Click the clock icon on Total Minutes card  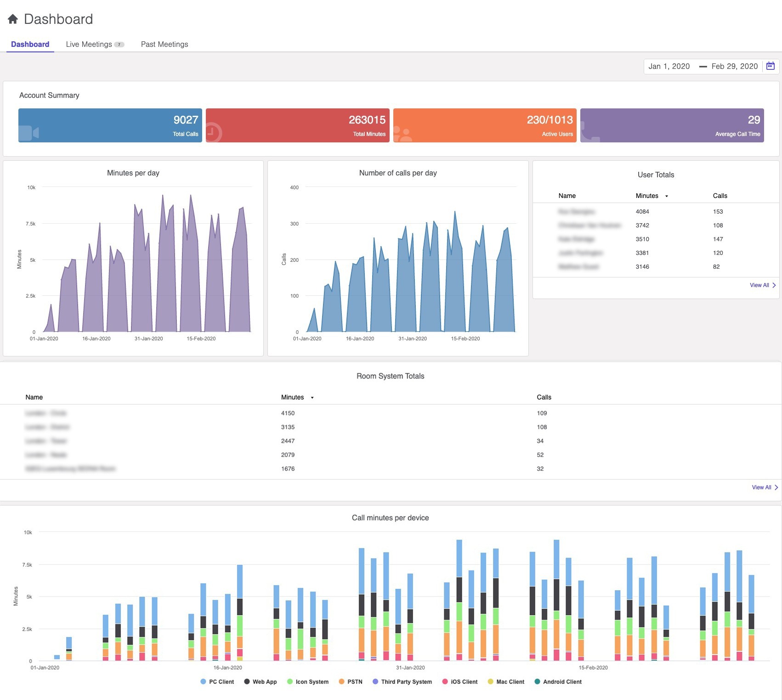[213, 133]
